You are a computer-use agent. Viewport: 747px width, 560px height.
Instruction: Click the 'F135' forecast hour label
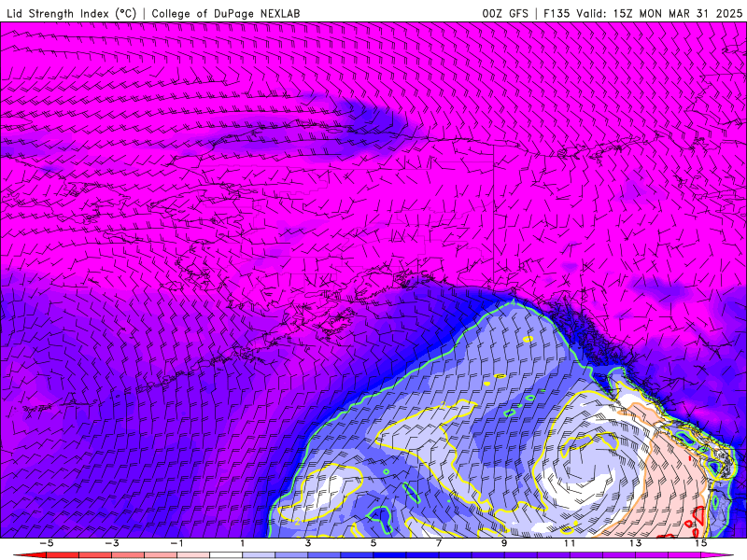(557, 13)
